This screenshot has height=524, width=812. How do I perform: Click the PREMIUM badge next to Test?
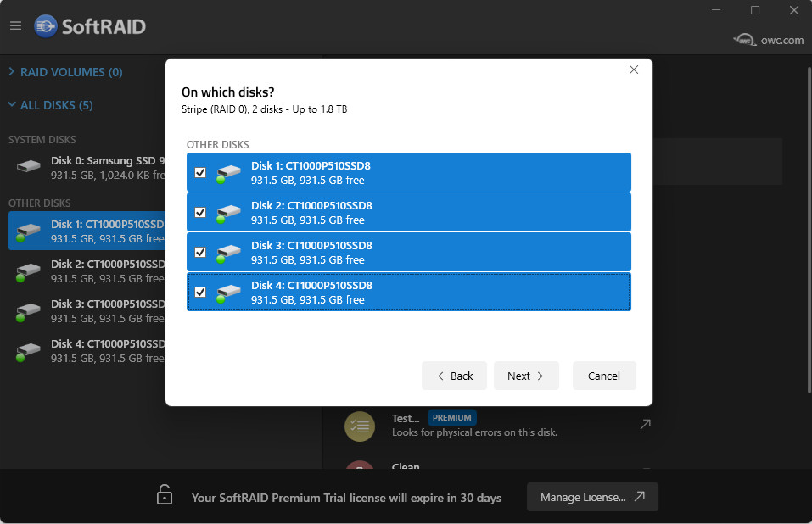[452, 417]
